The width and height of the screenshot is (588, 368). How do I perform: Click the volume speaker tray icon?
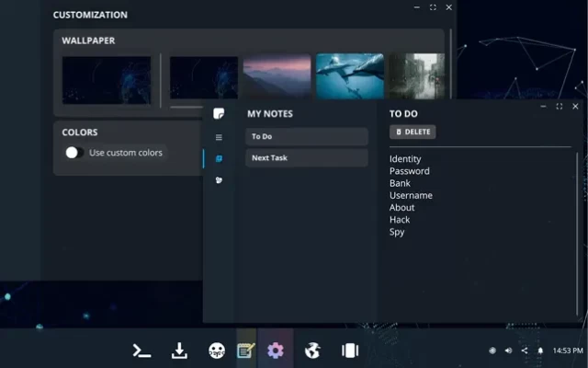(x=508, y=351)
